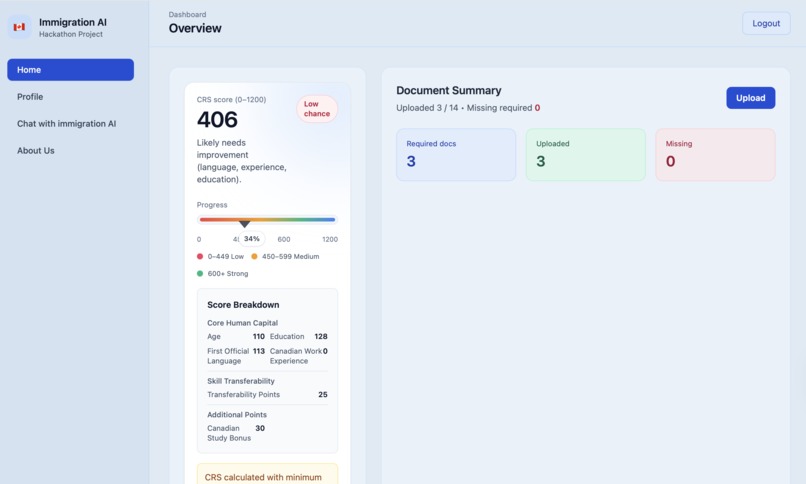Select the Uploaded count card
Viewport: 806px width, 484px height.
point(585,155)
